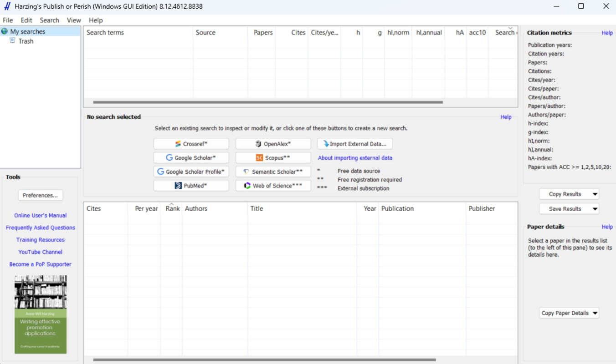Sort results by the Cites column header
The image size is (616, 364).
point(94,208)
